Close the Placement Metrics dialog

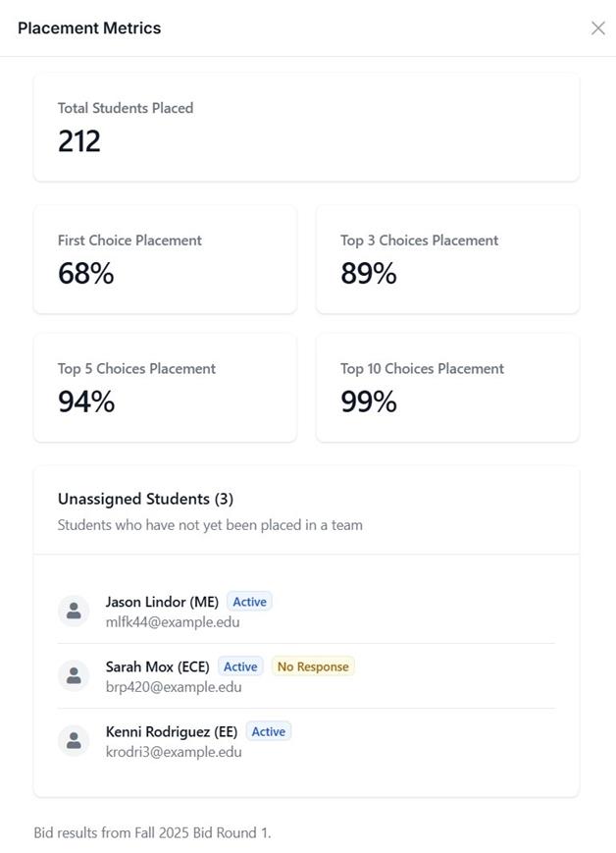[598, 28]
